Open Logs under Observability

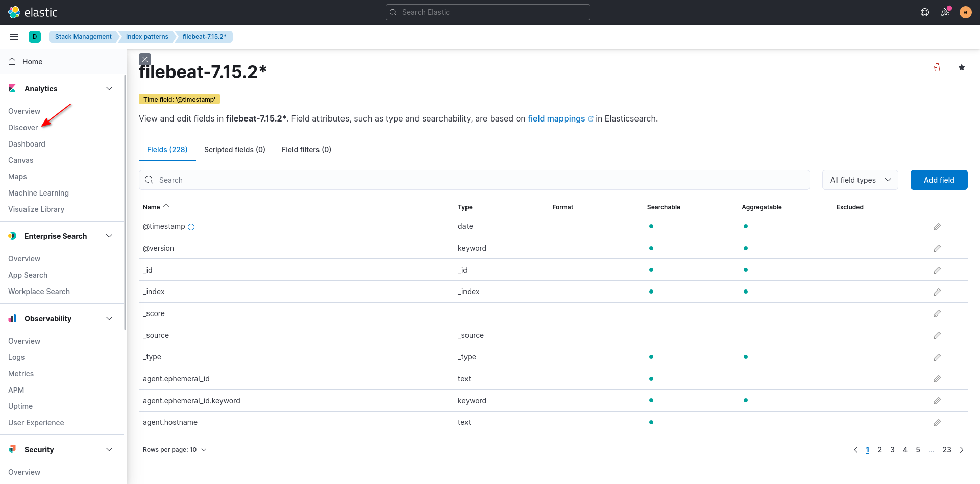click(x=16, y=357)
